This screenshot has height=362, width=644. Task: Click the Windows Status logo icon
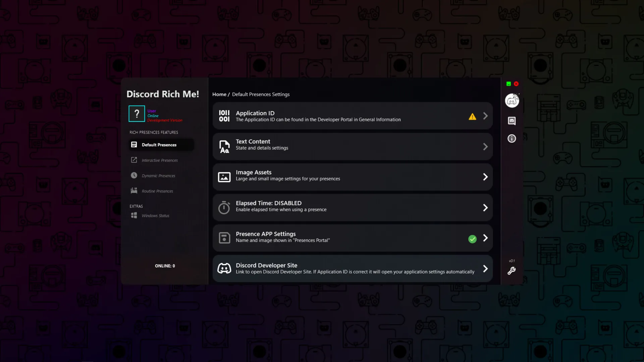[134, 215]
